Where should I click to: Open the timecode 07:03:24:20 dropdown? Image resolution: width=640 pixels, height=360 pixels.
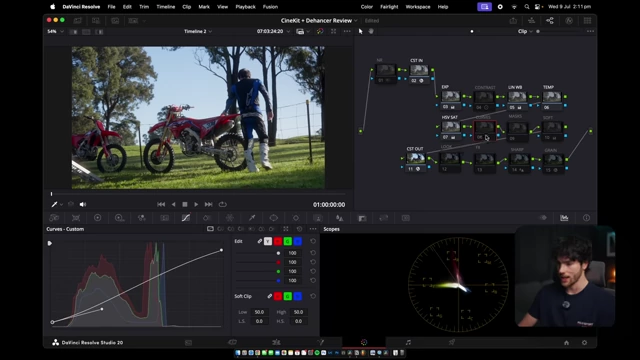pyautogui.click(x=273, y=31)
